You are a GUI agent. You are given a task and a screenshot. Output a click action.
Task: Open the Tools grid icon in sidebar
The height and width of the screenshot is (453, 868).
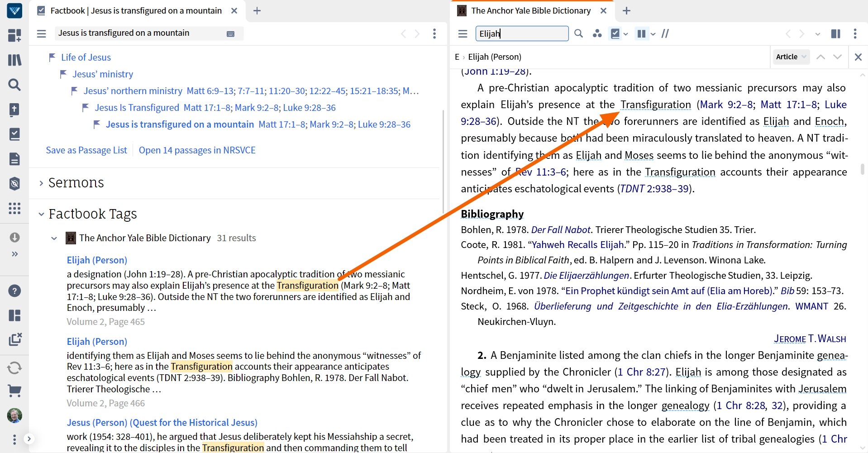tap(14, 208)
